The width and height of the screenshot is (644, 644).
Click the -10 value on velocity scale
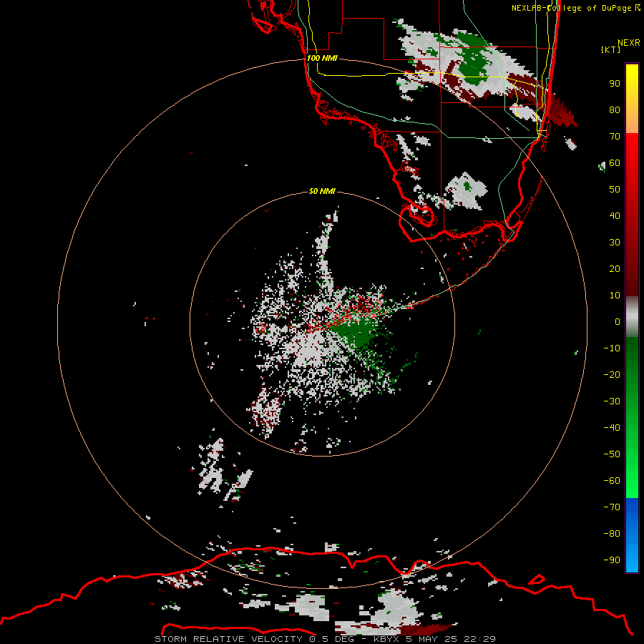tap(612, 348)
